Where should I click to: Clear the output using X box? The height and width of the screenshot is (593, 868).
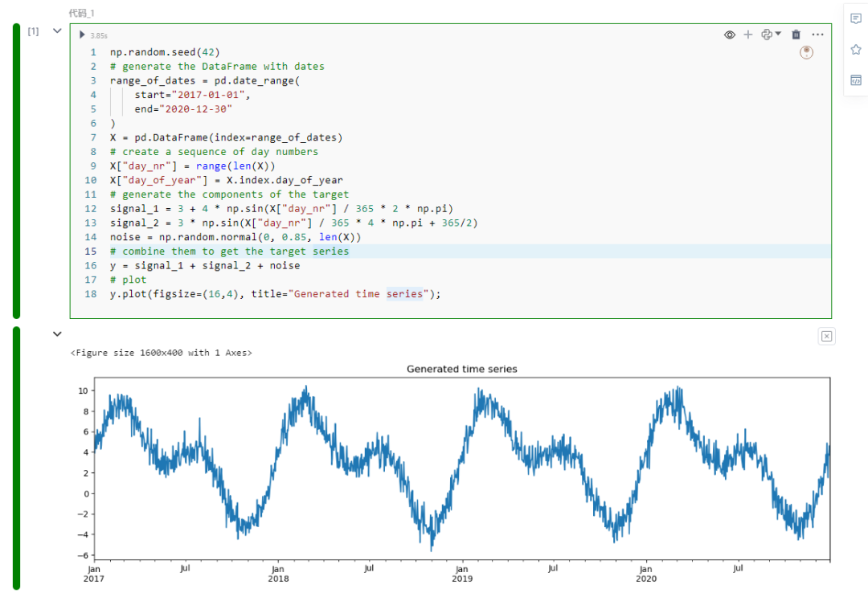coord(826,336)
